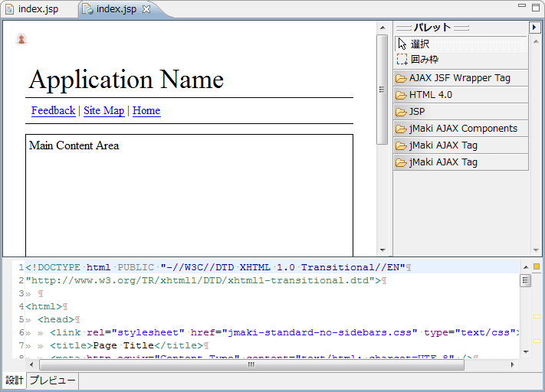
Task: Switch to the first index.jsp tab
Action: pos(32,9)
